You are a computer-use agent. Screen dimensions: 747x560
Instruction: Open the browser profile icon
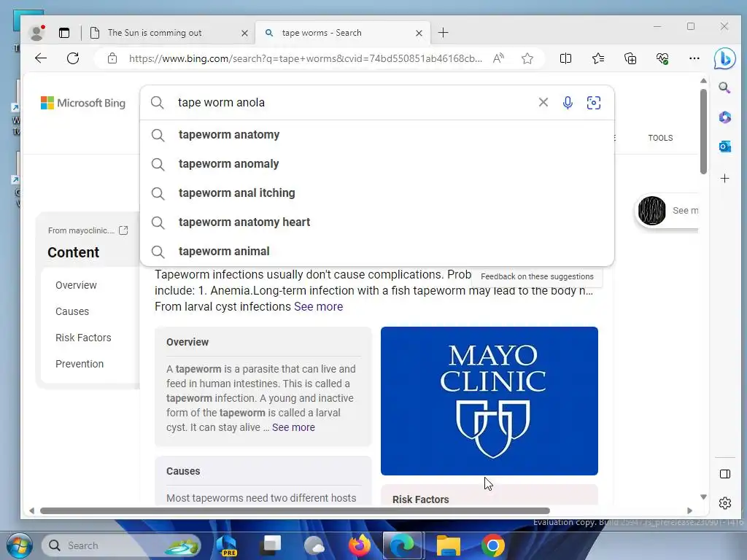point(36,32)
